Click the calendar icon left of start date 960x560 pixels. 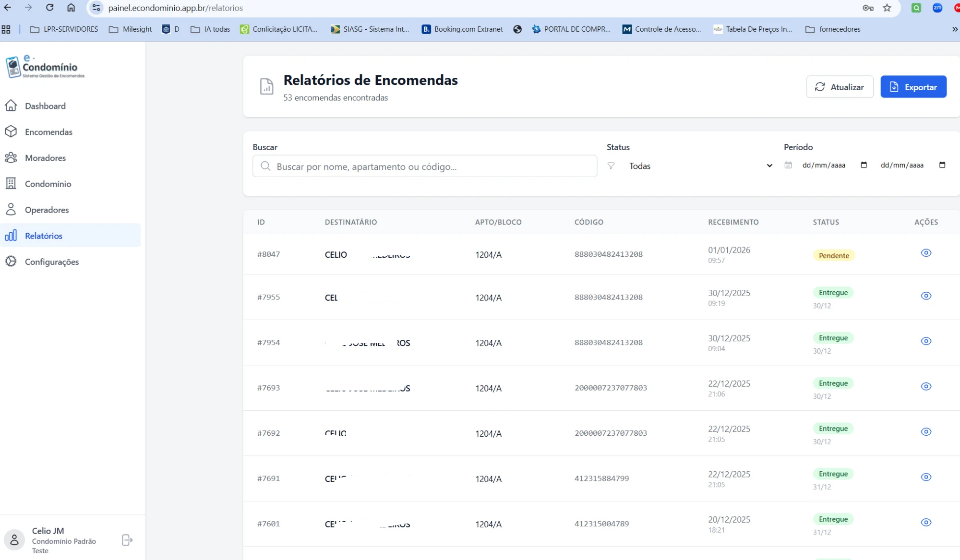click(x=788, y=165)
